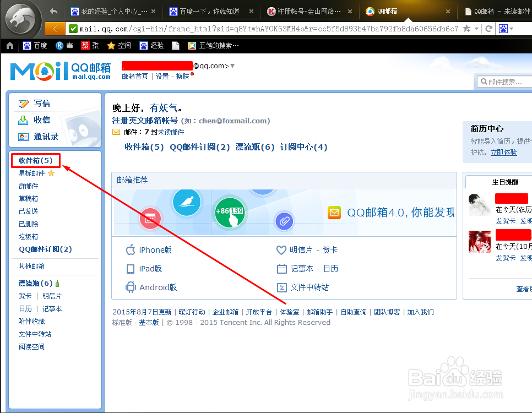Open 其他邮箱 in the sidebar
The image size is (532, 413).
coord(31,267)
